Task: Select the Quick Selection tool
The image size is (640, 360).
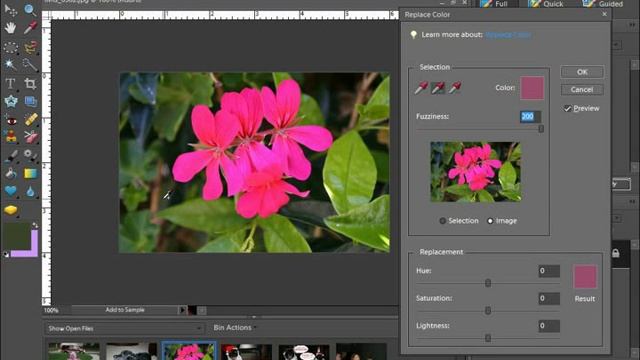Action: [x=30, y=64]
